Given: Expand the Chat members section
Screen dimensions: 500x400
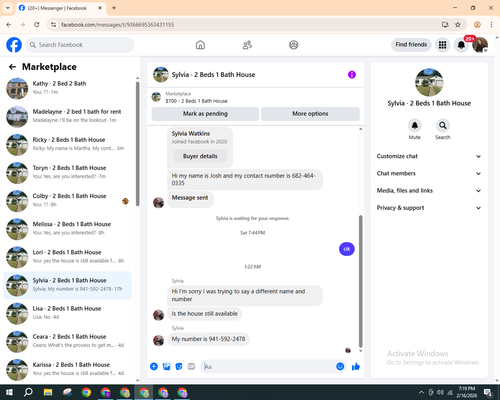Looking at the screenshot, I should (429, 173).
